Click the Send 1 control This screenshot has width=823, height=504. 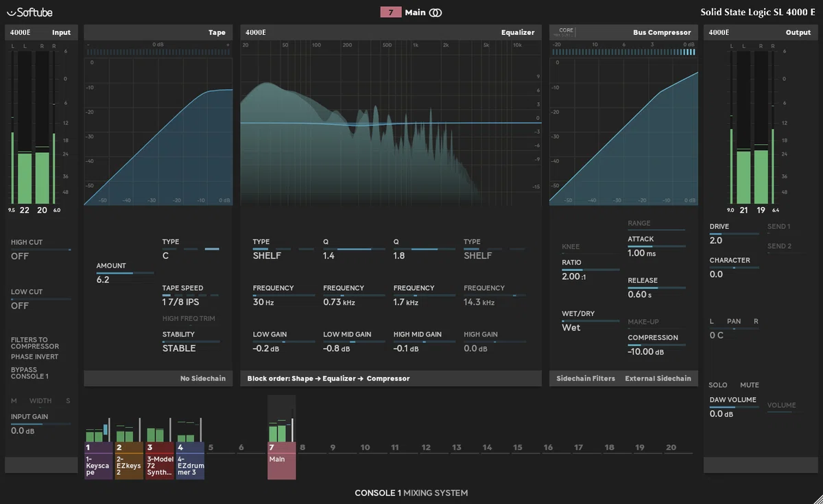click(778, 226)
